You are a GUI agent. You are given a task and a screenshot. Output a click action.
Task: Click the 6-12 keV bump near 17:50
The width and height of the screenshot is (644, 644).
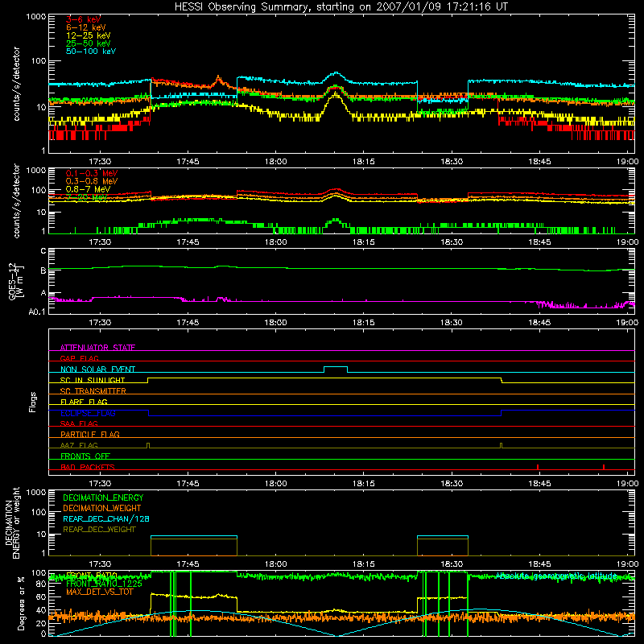[218, 78]
